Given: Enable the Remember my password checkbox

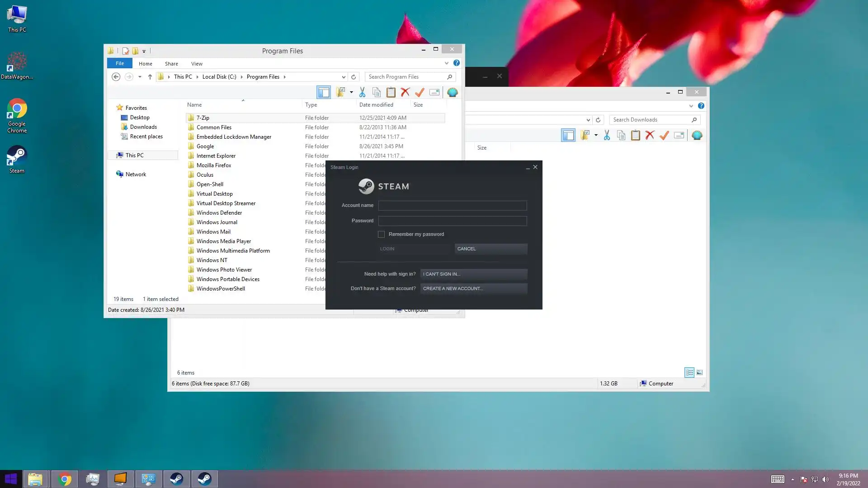Looking at the screenshot, I should click(x=382, y=234).
